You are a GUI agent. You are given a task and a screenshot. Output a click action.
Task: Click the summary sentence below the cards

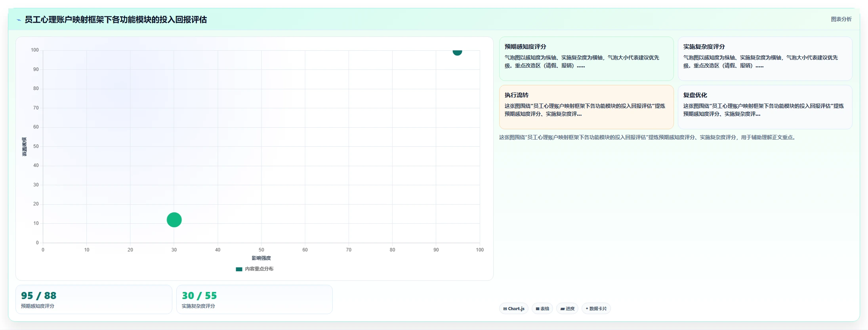[647, 137]
